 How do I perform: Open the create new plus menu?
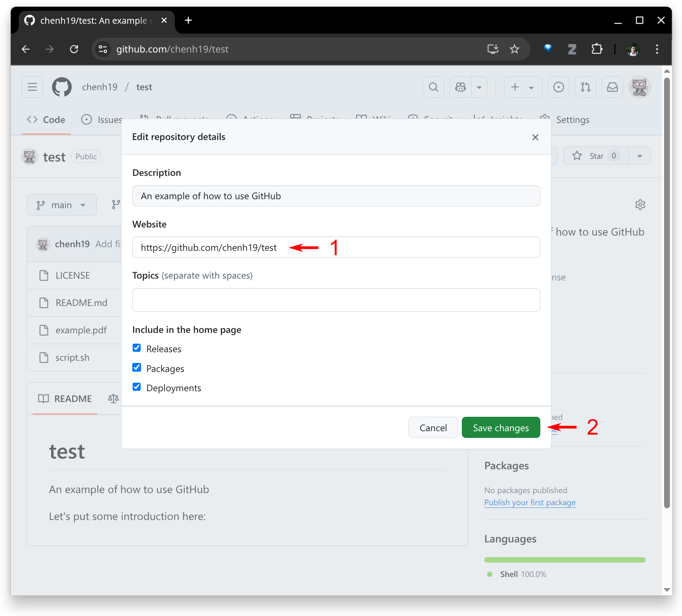coord(523,87)
